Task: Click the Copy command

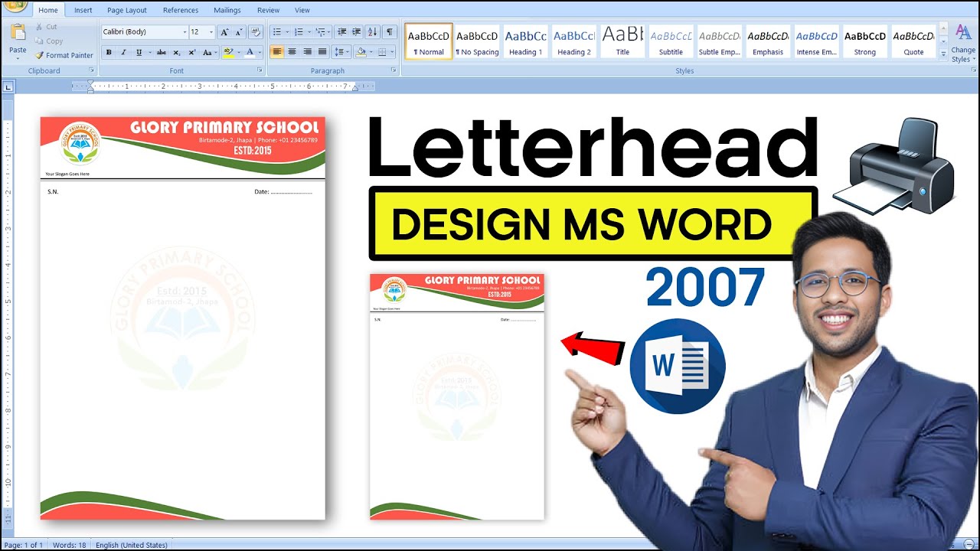Action: pyautogui.click(x=48, y=41)
